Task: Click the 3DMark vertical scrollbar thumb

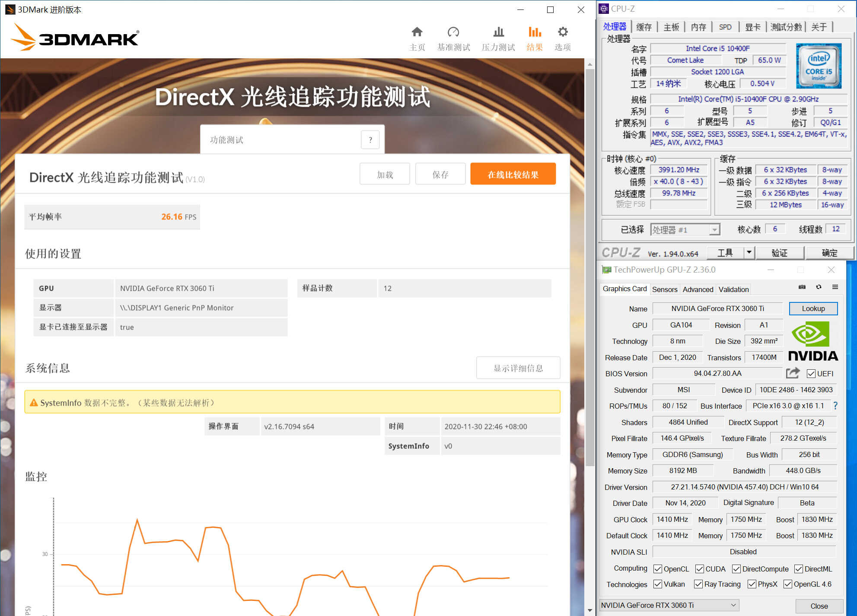Action: tap(590, 268)
